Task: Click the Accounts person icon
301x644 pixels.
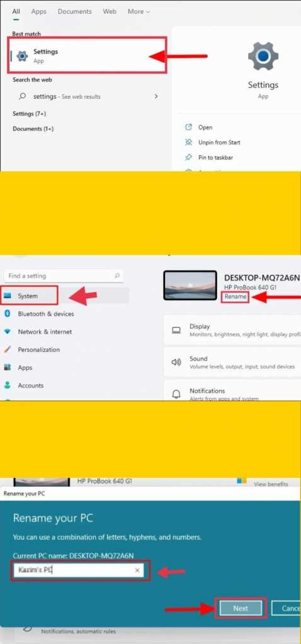Action: click(x=7, y=386)
